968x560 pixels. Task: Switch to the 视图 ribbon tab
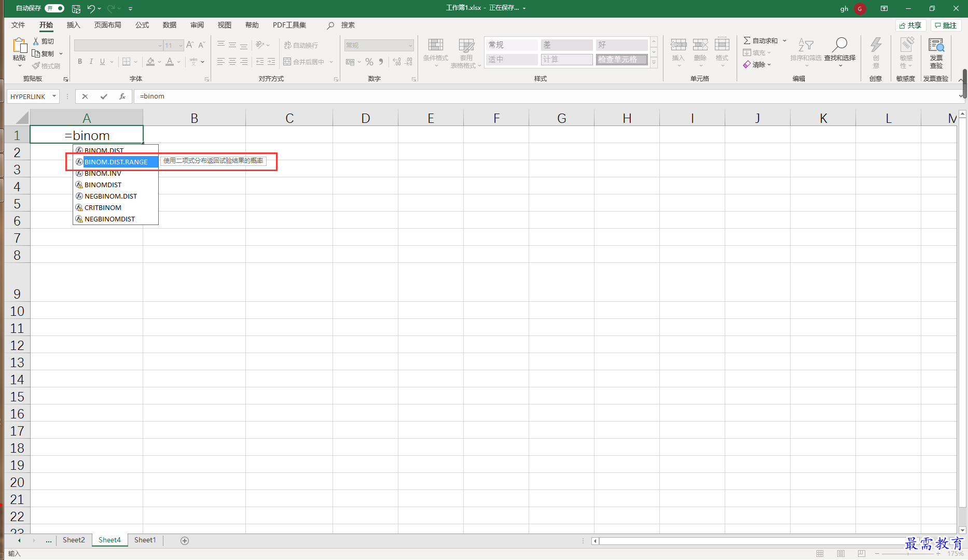224,25
